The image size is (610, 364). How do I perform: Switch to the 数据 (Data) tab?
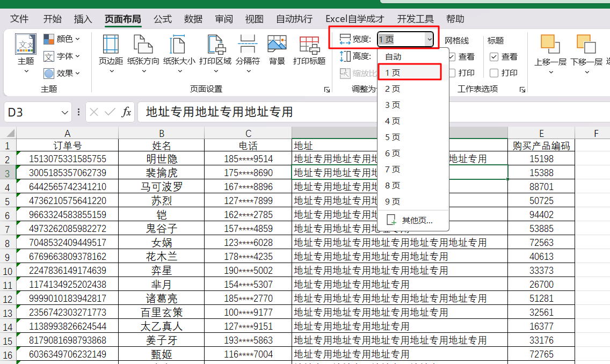point(193,19)
